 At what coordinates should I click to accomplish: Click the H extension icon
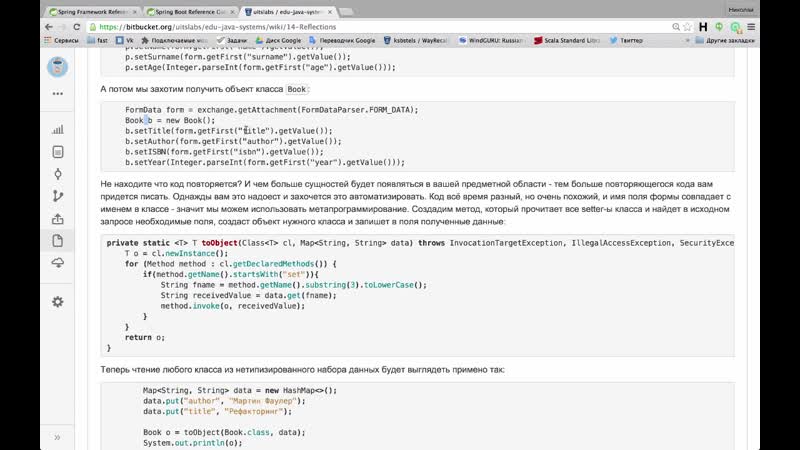point(703,27)
